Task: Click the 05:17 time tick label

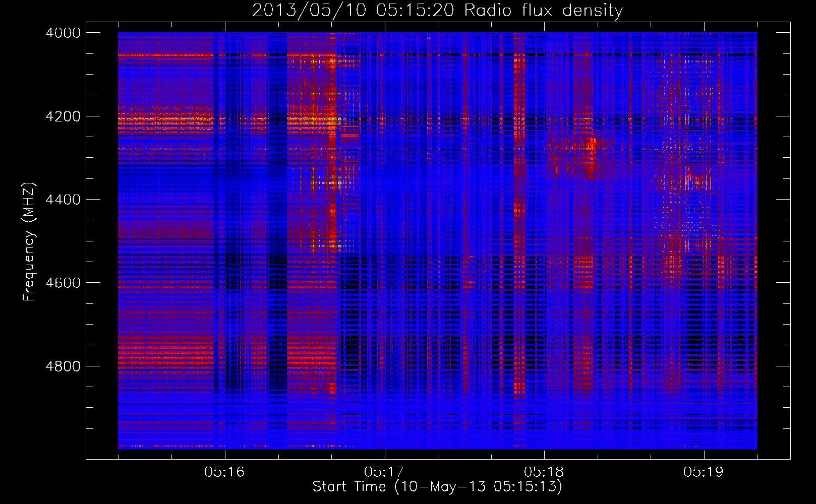Action: [384, 472]
